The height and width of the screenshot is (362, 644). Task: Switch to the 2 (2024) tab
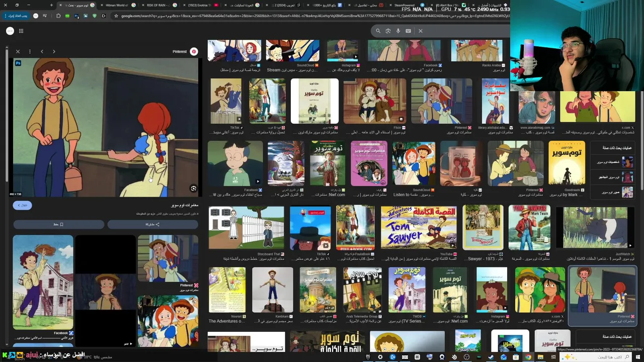point(282,5)
